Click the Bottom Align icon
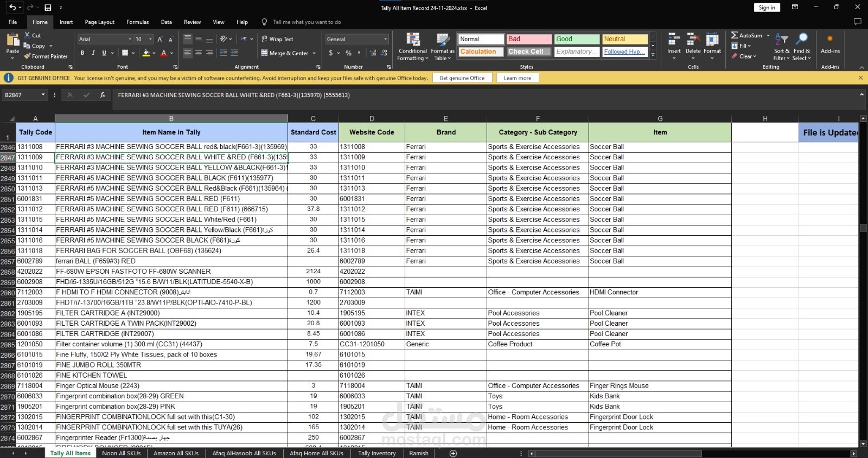 pos(209,39)
